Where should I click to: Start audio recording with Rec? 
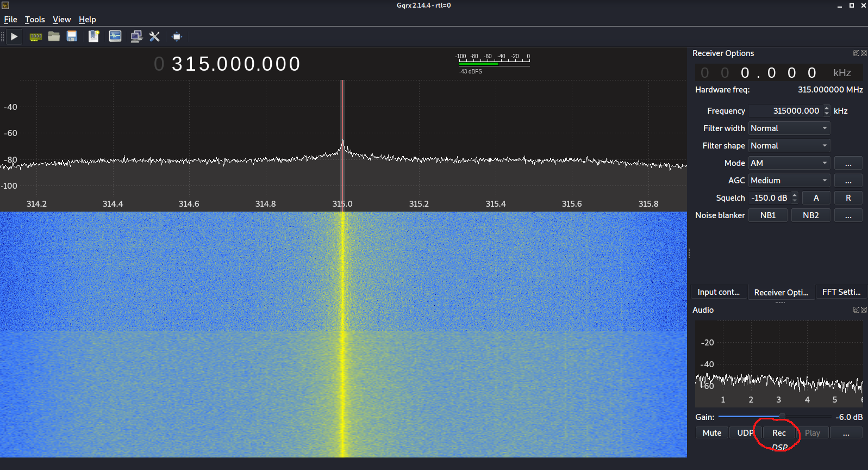point(779,433)
